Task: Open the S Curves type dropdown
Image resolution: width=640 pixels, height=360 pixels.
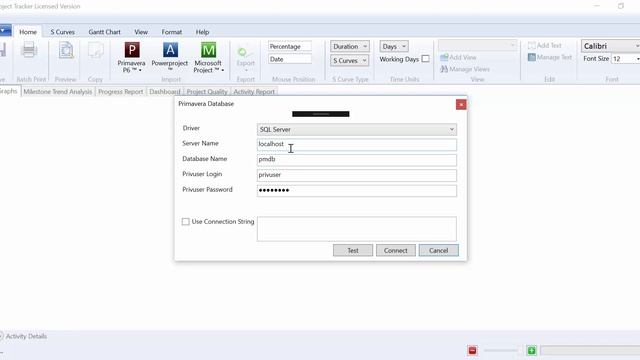Action: (x=349, y=60)
